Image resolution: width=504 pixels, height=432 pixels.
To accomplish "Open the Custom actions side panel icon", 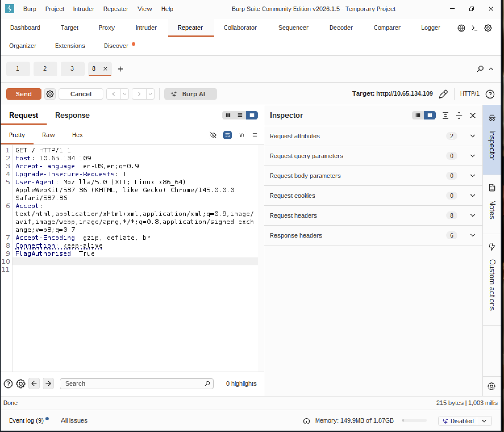I will point(492,246).
